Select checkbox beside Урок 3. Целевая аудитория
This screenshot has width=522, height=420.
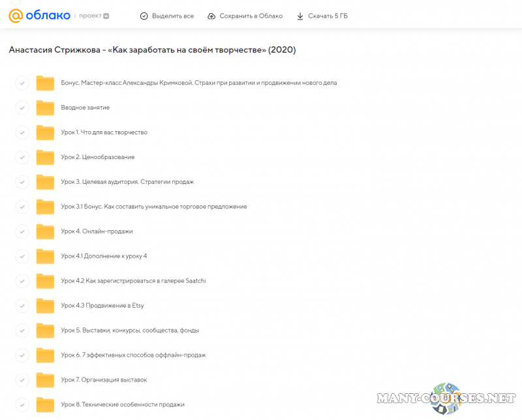click(x=22, y=182)
